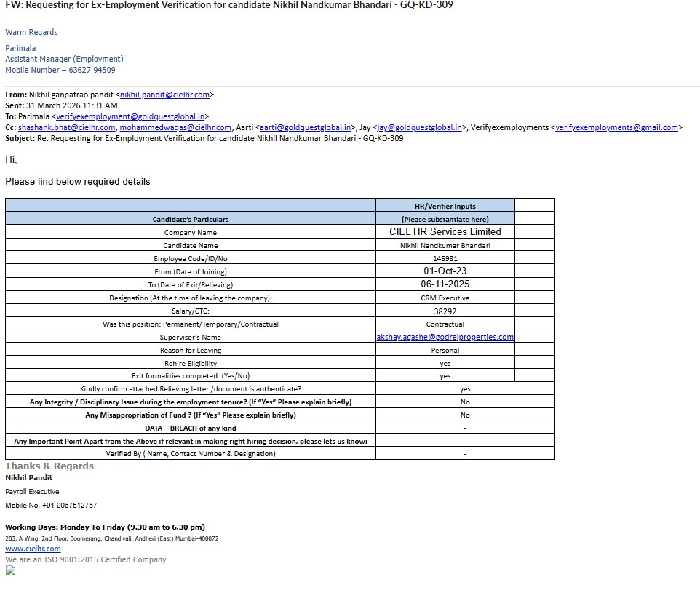The width and height of the screenshot is (700, 606).
Task: Click verifyexemployment@goldquestglobal.in recipient link
Action: (x=130, y=116)
